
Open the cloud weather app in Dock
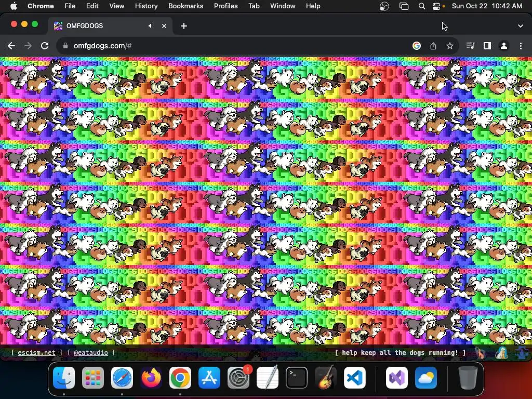426,378
